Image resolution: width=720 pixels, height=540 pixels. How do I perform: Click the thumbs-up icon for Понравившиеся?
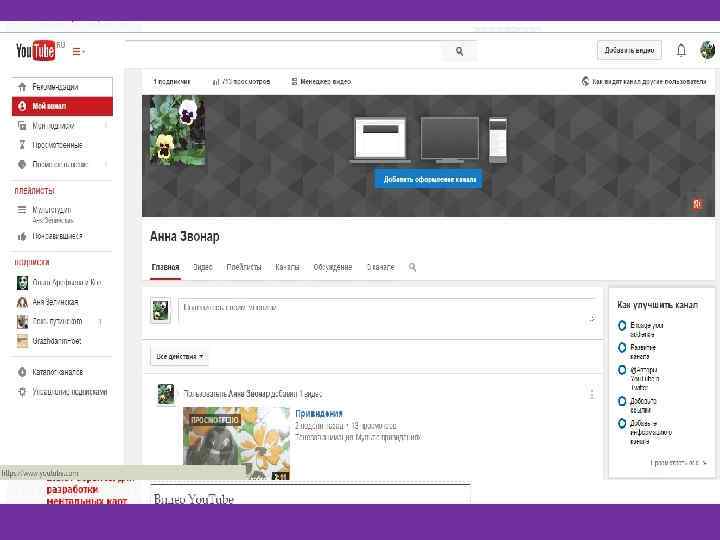22,236
